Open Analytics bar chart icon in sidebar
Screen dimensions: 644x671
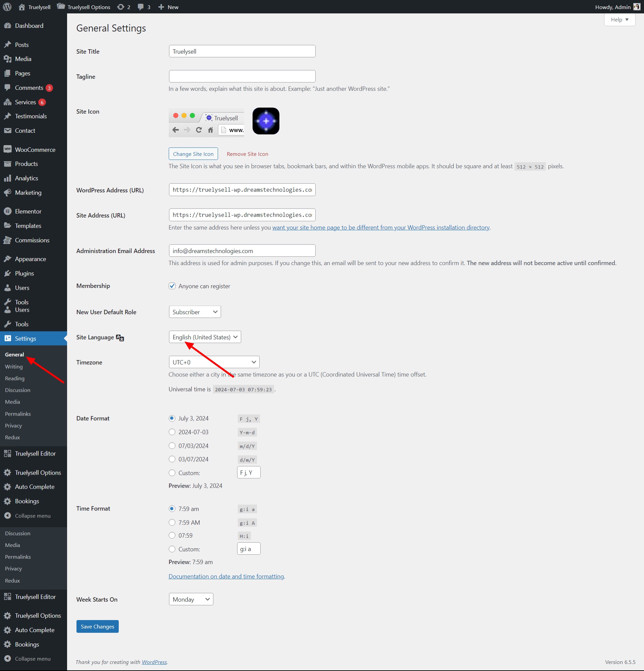click(7, 178)
